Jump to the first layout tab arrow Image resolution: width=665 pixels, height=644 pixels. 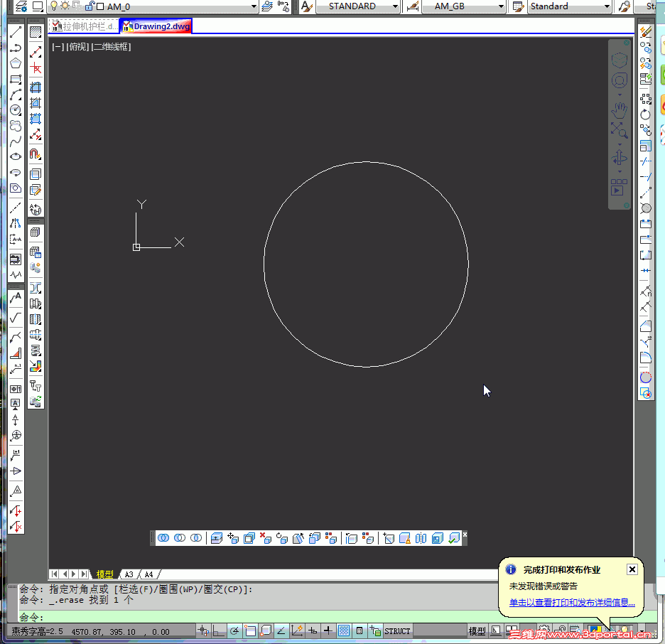click(54, 574)
